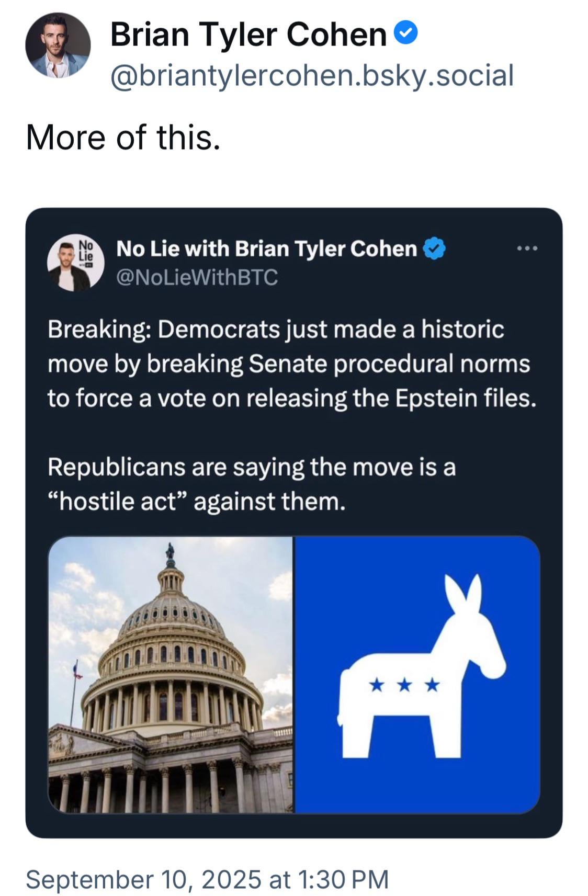This screenshot has width=588, height=896.
Task: Open the No Lie with BTC avatar
Action: tap(76, 263)
